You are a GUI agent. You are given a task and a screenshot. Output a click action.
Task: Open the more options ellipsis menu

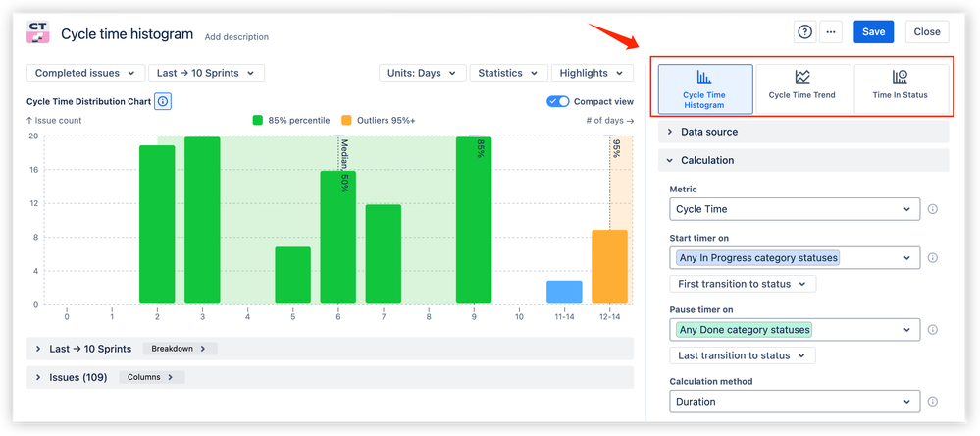tap(831, 31)
